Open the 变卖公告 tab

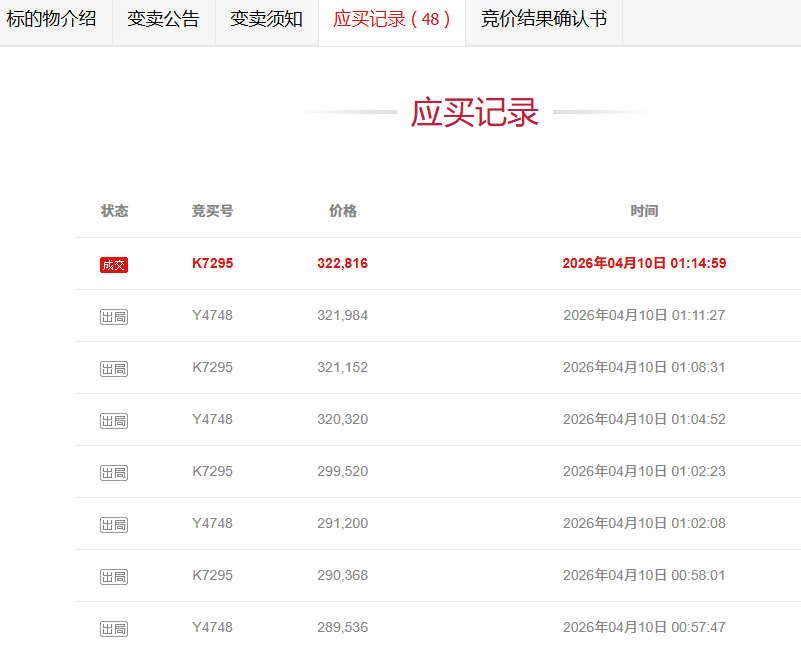163,19
